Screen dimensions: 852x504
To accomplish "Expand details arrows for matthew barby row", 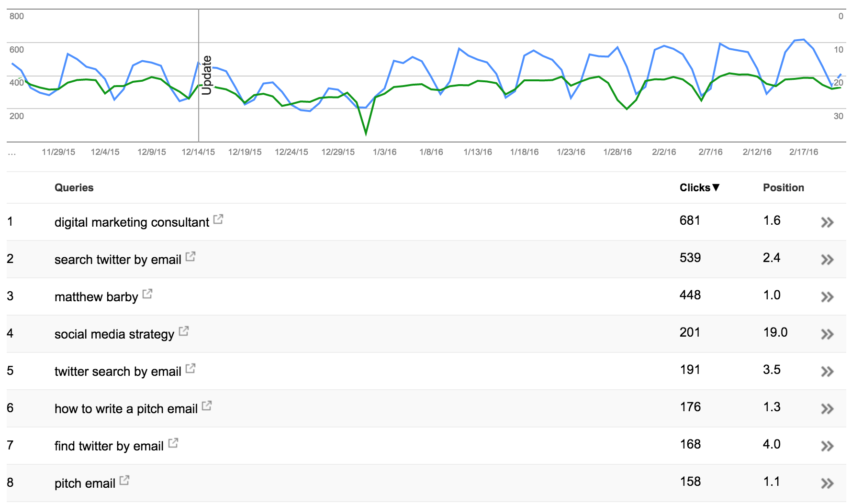I will click(827, 297).
